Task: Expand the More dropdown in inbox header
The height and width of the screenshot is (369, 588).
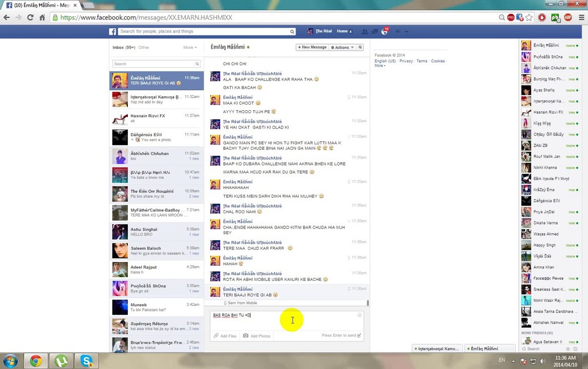Action: pyautogui.click(x=190, y=48)
